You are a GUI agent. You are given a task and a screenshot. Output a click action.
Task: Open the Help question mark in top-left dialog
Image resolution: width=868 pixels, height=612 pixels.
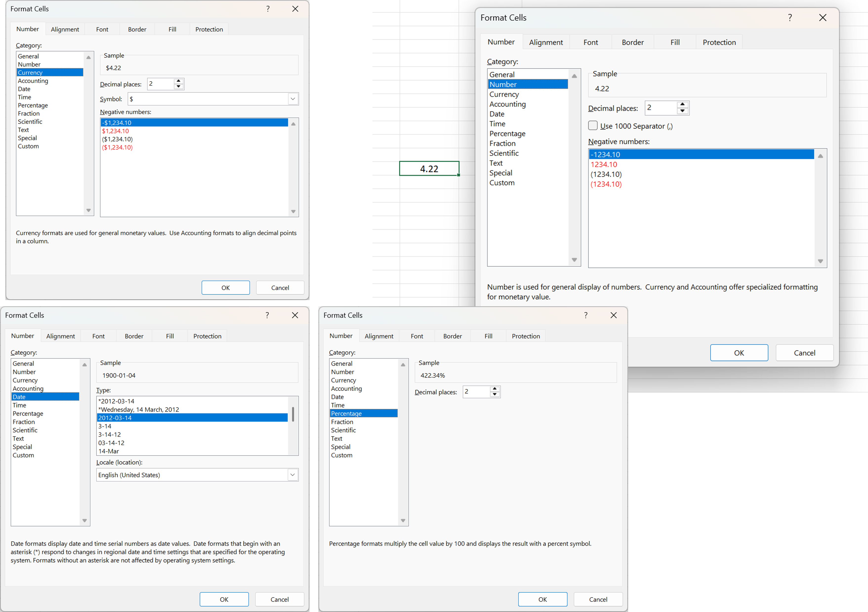pos(268,9)
